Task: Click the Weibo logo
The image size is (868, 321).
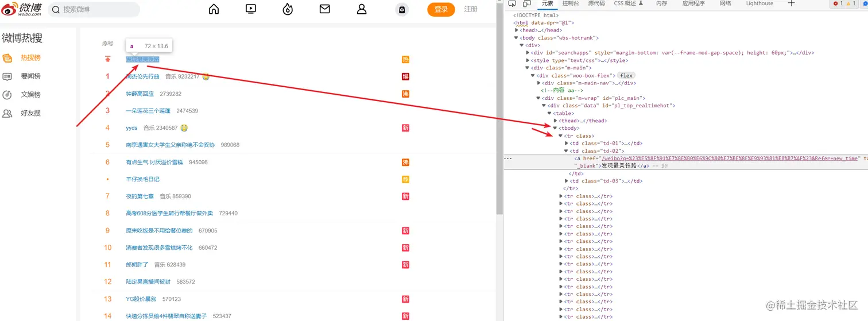Action: click(21, 9)
